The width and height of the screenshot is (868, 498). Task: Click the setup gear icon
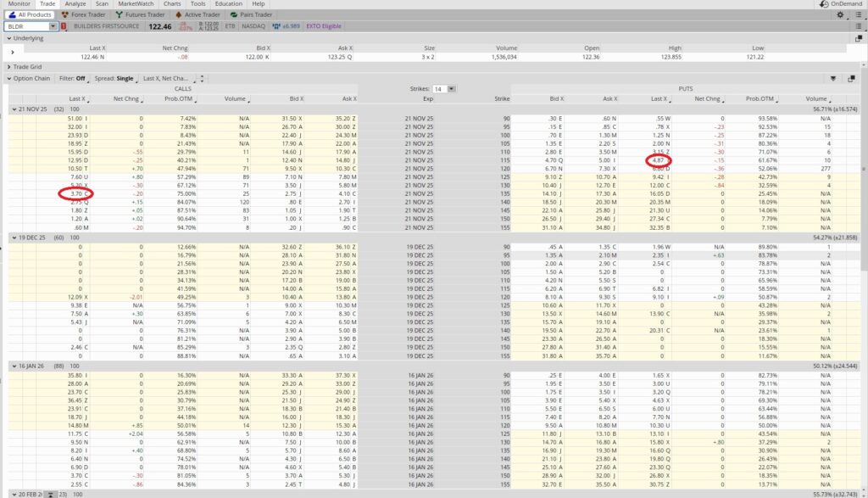(840, 15)
